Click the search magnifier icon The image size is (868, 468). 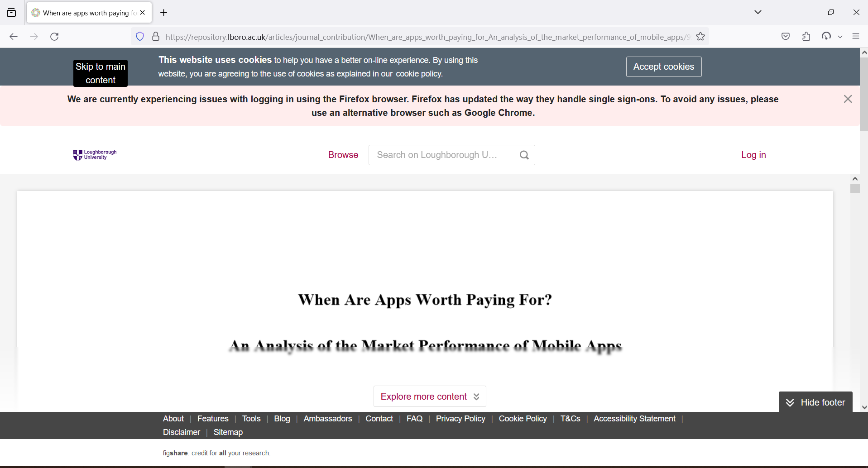[524, 155]
